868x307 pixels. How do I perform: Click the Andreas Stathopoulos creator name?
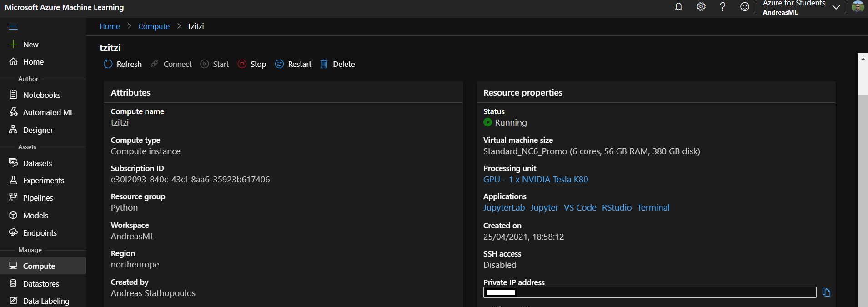[x=153, y=293]
